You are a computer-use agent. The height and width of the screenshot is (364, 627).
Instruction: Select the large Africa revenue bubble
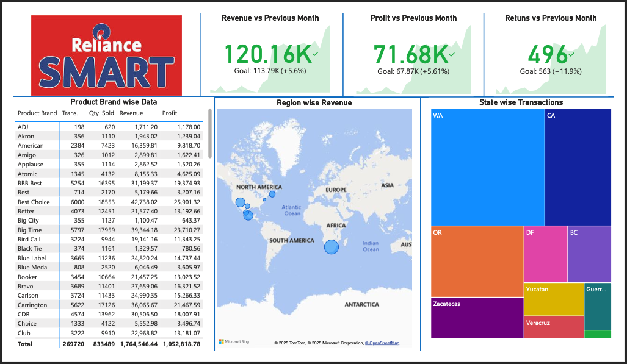tap(331, 247)
